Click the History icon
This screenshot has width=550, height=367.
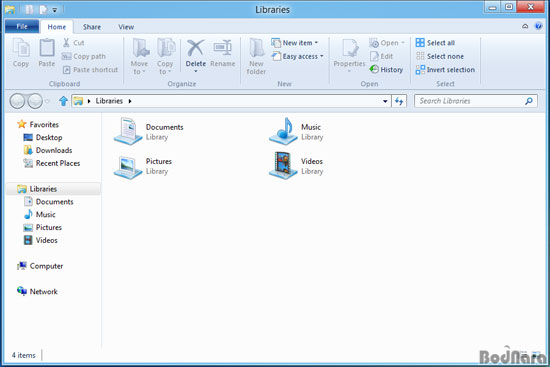(x=374, y=69)
